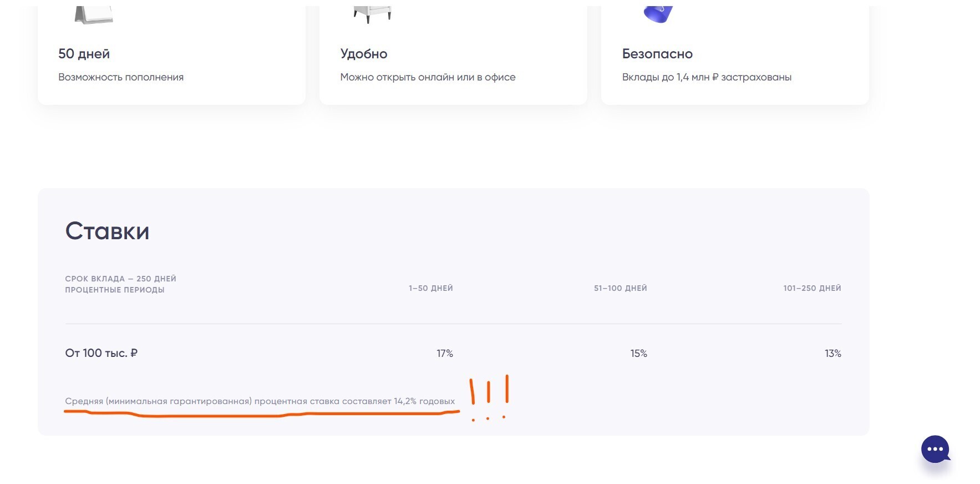
Task: Click the underlined 14,2% годовых footnote
Action: (x=260, y=401)
